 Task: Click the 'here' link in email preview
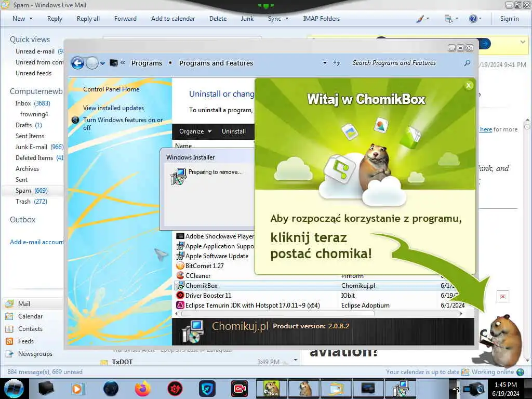pyautogui.click(x=486, y=129)
